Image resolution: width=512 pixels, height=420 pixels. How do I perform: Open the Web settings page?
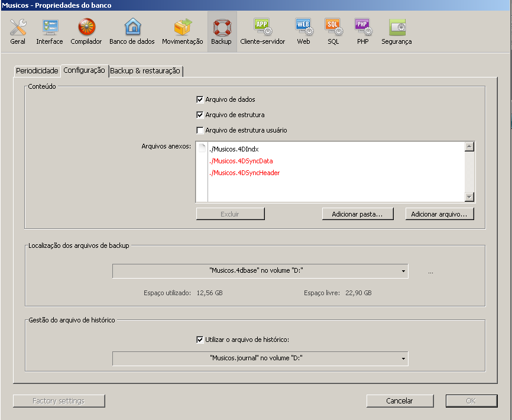[x=304, y=32]
